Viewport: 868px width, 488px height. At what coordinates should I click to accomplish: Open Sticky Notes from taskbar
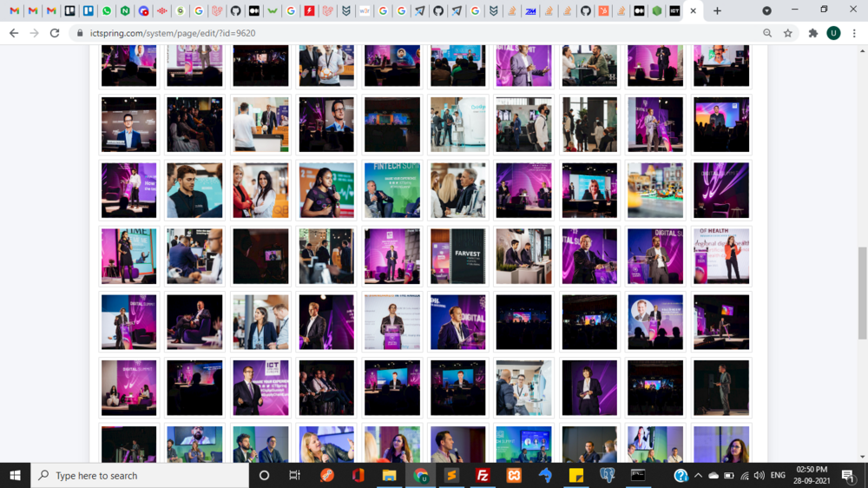576,475
